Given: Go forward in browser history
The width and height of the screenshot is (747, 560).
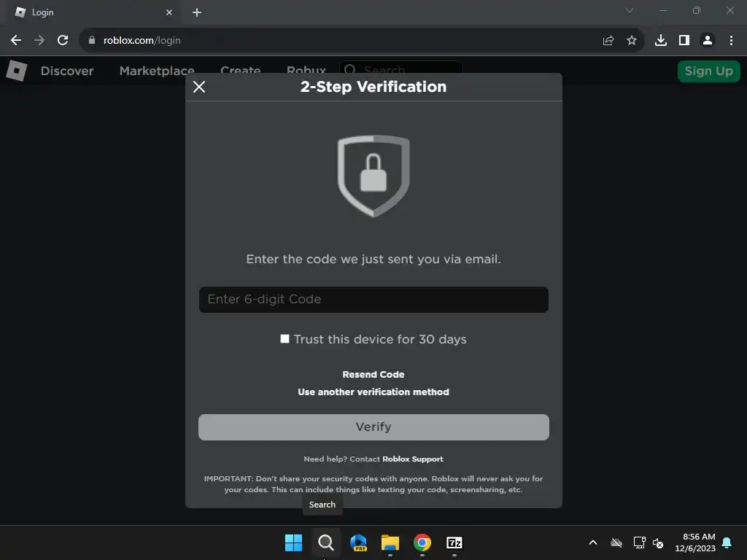Looking at the screenshot, I should [x=39, y=41].
